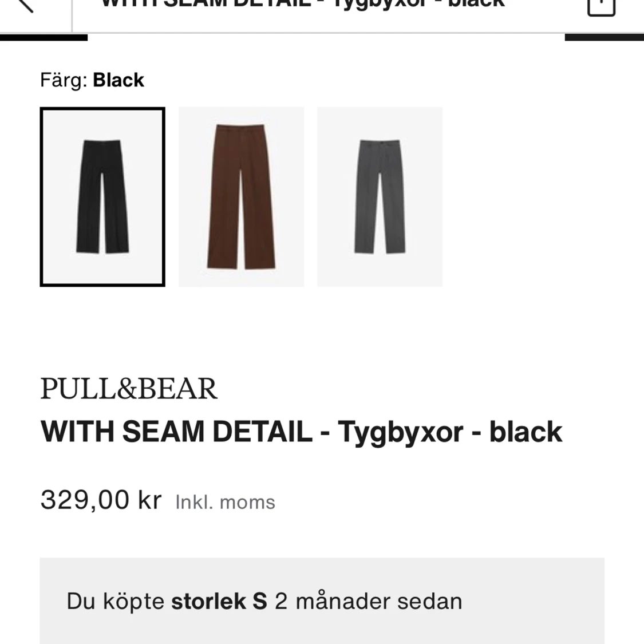Click the WITH SEAM DETAIL product title
This screenshot has height=644, width=644.
[x=176, y=432]
